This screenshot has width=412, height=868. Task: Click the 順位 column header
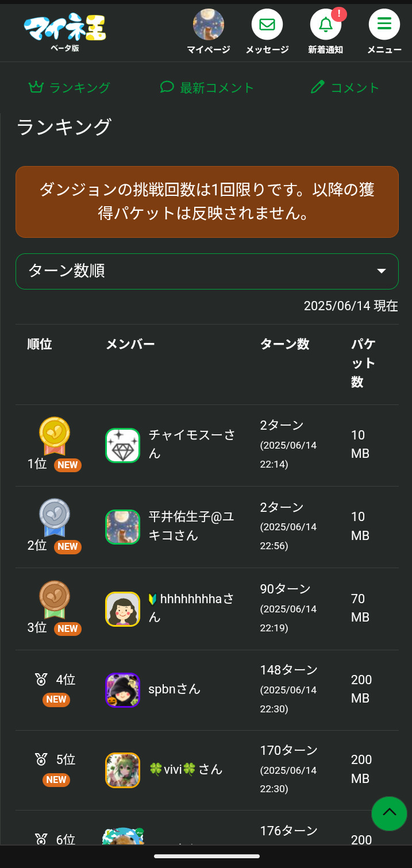[40, 344]
